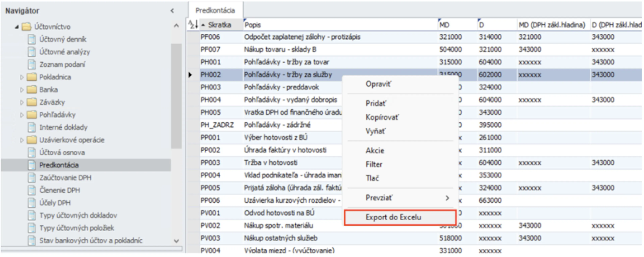Click the Účtovné analýzy document icon
The image size is (644, 257).
(32, 52)
